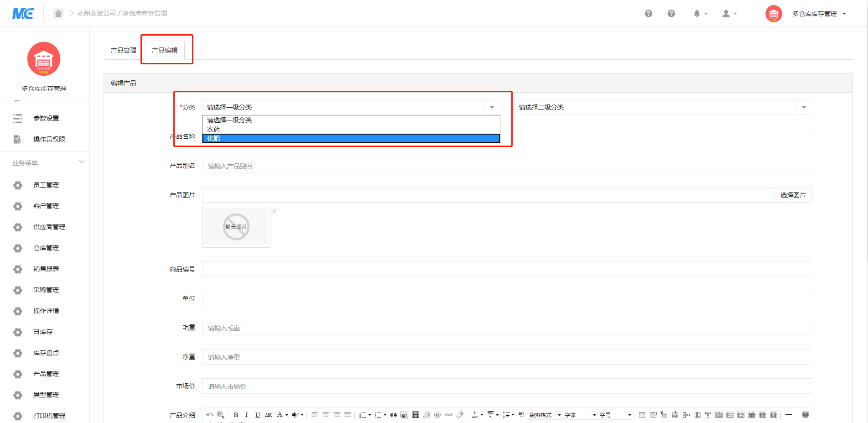Open 客户管理 in the sidebar
Viewport: 868px width, 423px height.
(x=46, y=206)
